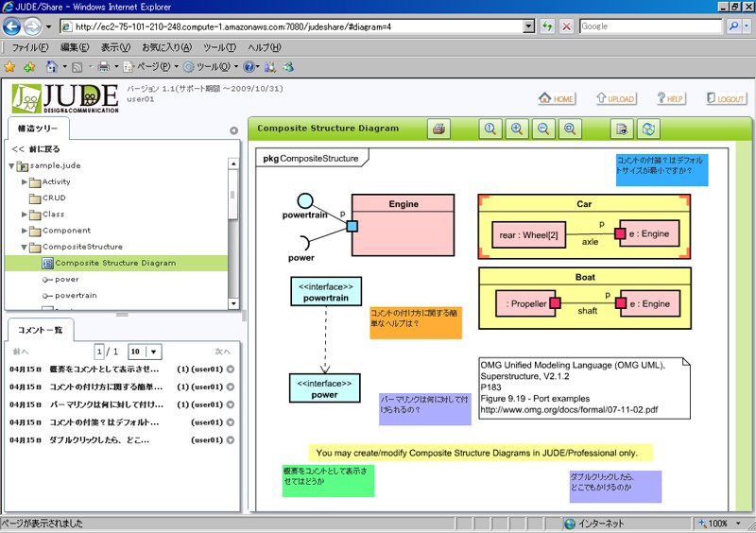756x533 pixels.
Task: Expand the Component folder
Action: click(25, 231)
